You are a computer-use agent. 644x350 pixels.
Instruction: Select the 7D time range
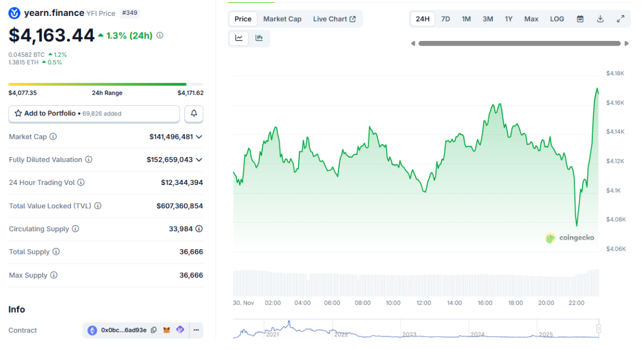(445, 19)
